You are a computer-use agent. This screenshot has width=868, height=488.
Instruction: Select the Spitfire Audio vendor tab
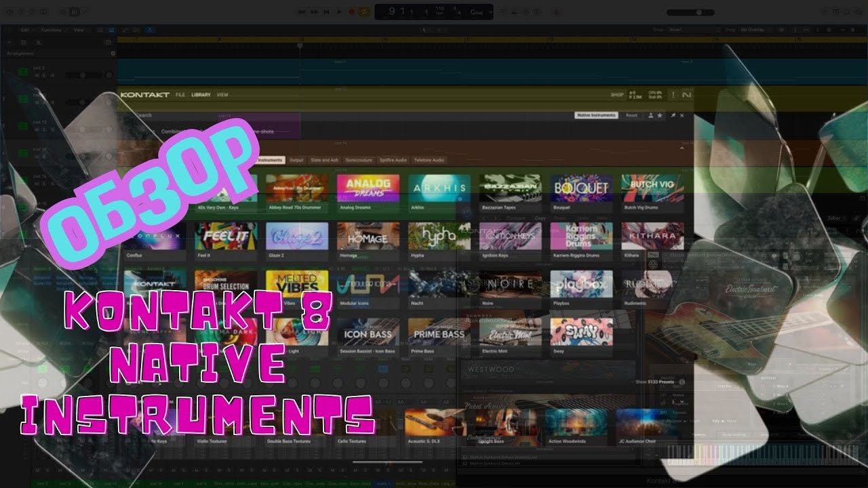pos(393,160)
